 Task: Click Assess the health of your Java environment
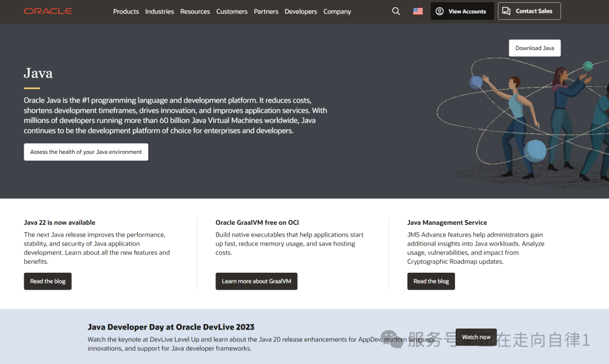(x=86, y=152)
